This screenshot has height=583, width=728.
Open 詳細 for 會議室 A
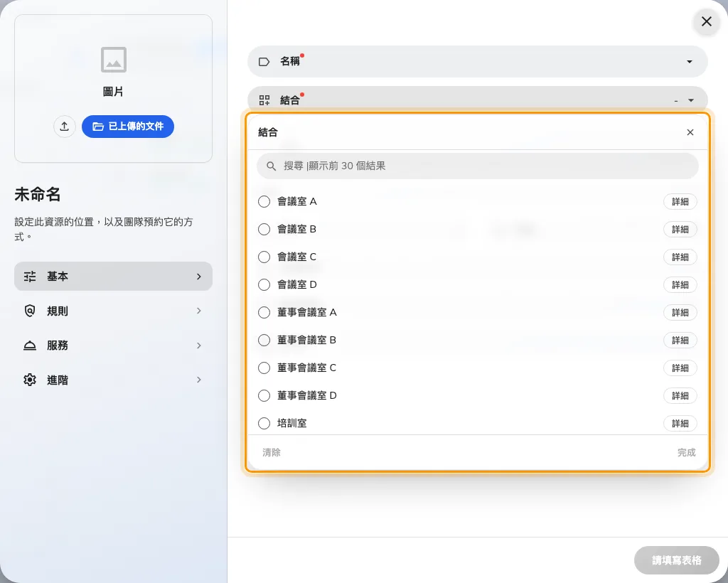point(680,201)
